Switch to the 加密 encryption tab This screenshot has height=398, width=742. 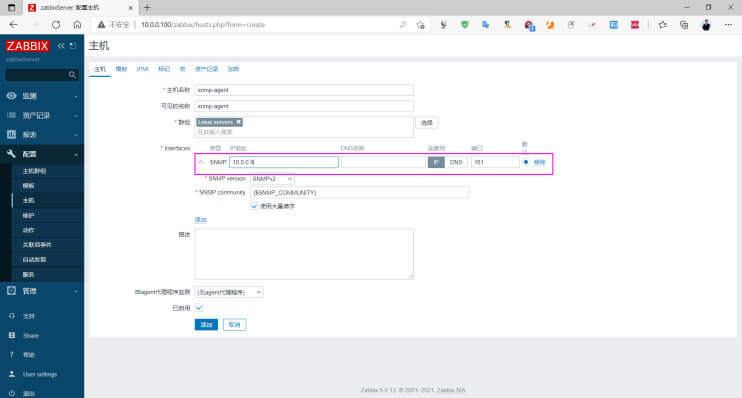point(233,69)
